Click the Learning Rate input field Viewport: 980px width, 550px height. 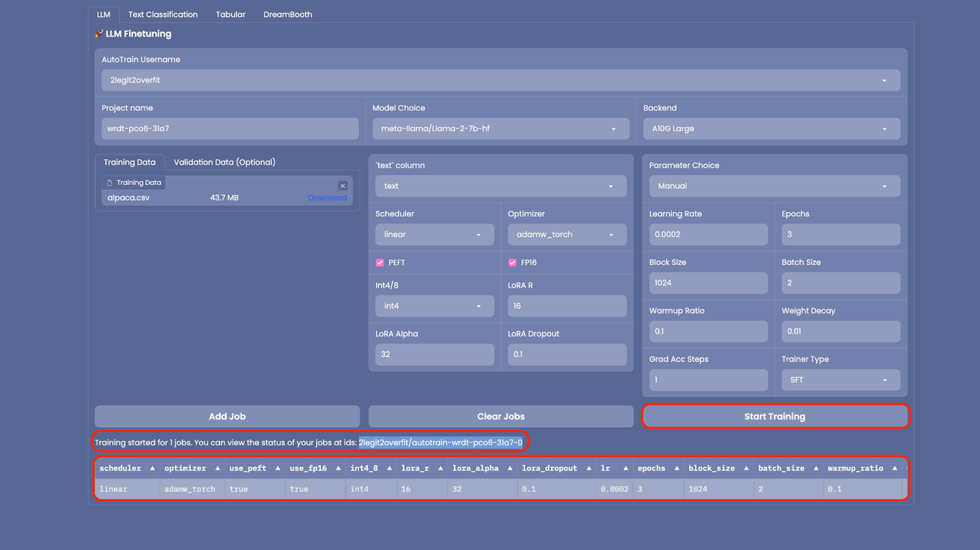click(x=707, y=235)
